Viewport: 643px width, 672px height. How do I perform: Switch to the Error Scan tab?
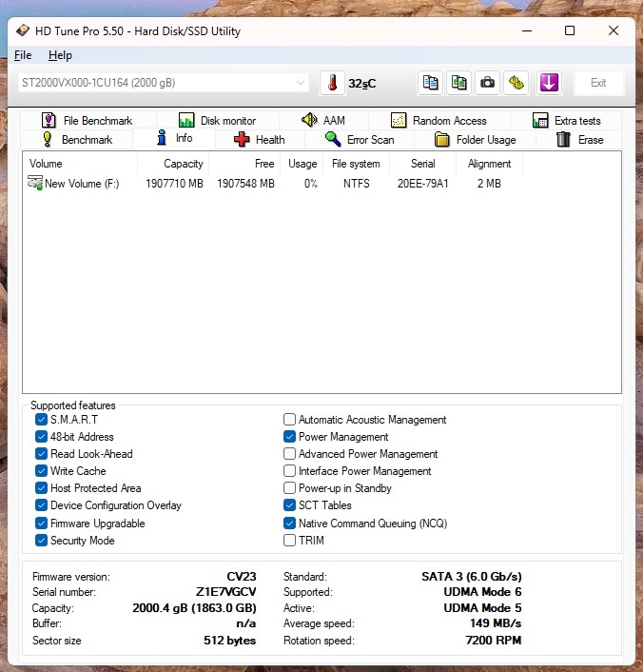click(x=360, y=140)
